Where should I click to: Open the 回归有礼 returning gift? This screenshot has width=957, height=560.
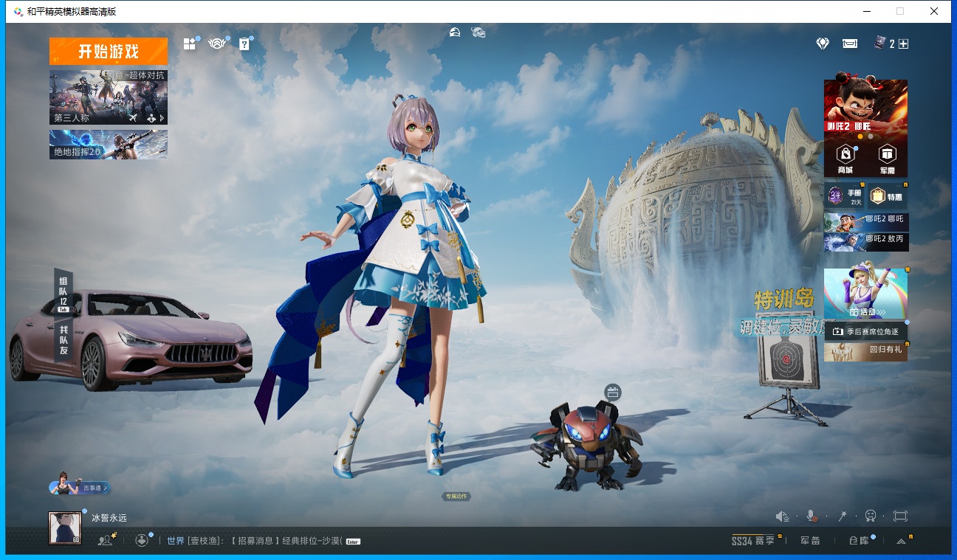865,351
